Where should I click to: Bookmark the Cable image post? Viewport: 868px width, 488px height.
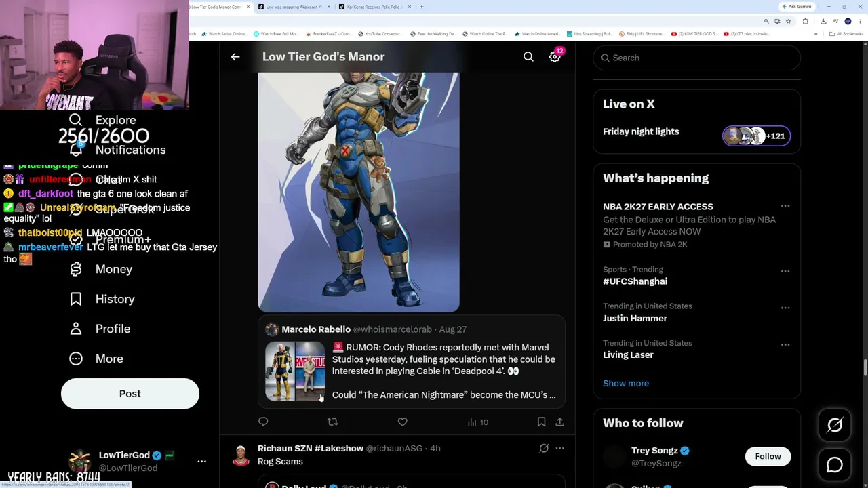(x=541, y=422)
